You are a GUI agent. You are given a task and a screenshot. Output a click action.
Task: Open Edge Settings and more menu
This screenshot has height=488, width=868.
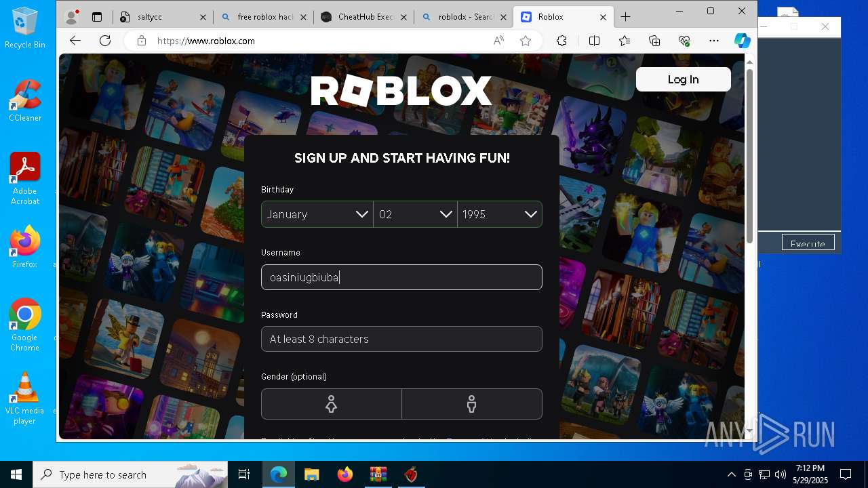coord(714,41)
